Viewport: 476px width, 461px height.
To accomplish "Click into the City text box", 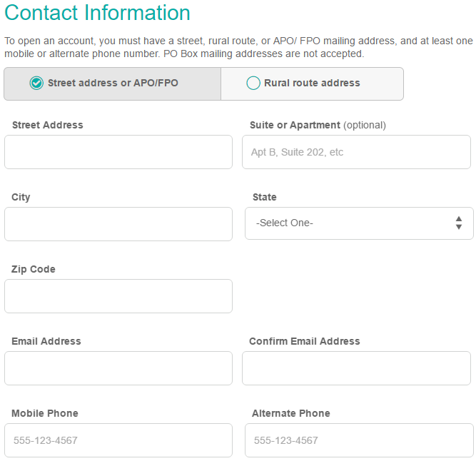I will 118,224.
